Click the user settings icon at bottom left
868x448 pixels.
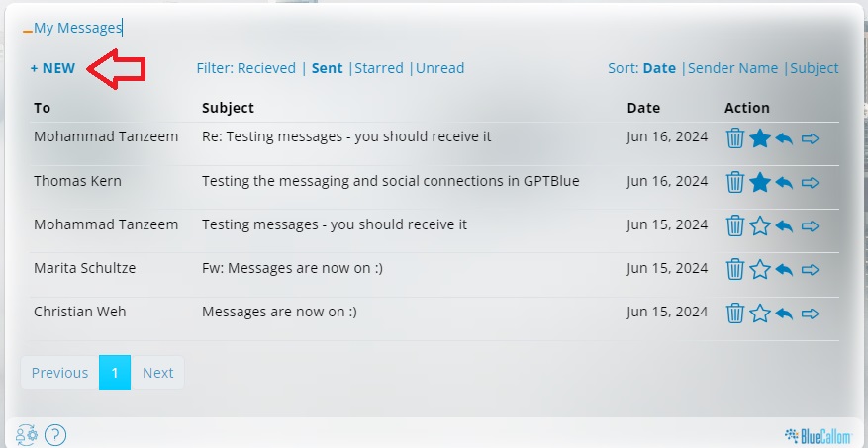point(27,434)
